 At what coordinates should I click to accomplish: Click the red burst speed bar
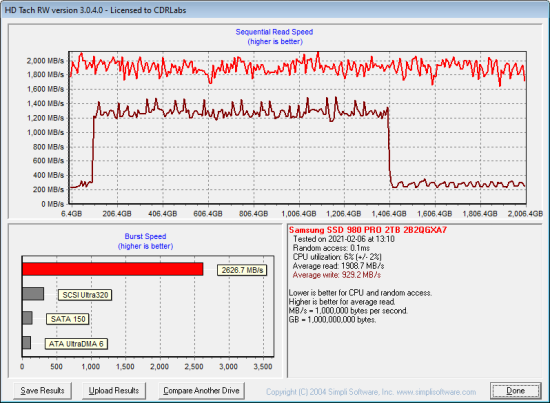click(113, 269)
